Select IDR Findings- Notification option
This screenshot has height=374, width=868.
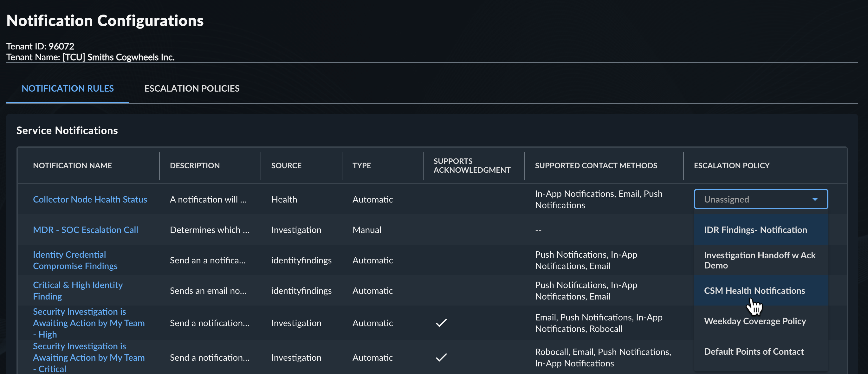point(761,230)
